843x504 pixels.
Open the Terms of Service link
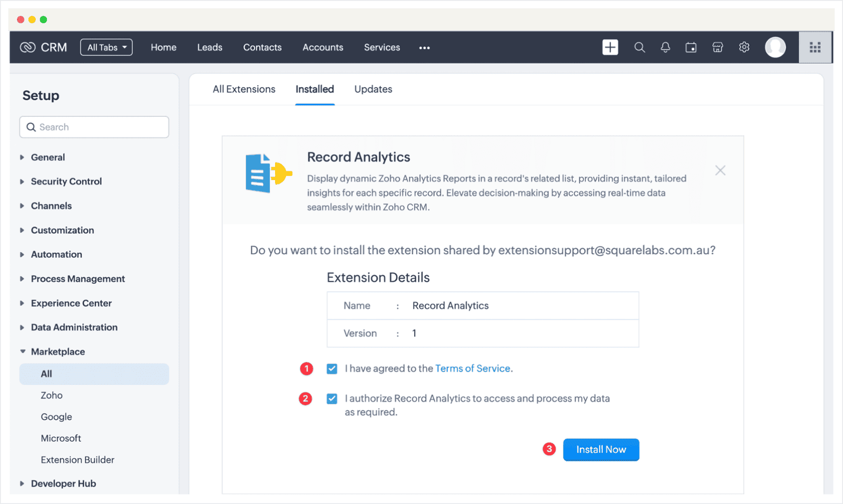click(473, 369)
